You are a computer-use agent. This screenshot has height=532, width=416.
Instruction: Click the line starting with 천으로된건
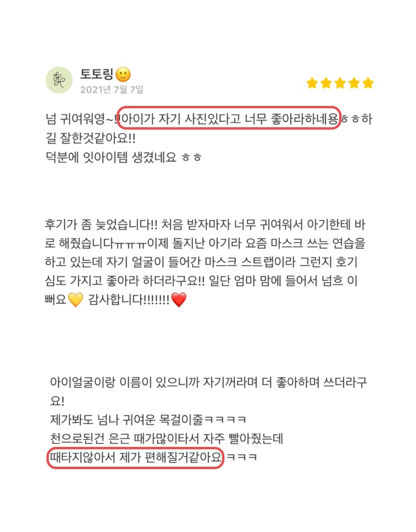tap(166, 439)
